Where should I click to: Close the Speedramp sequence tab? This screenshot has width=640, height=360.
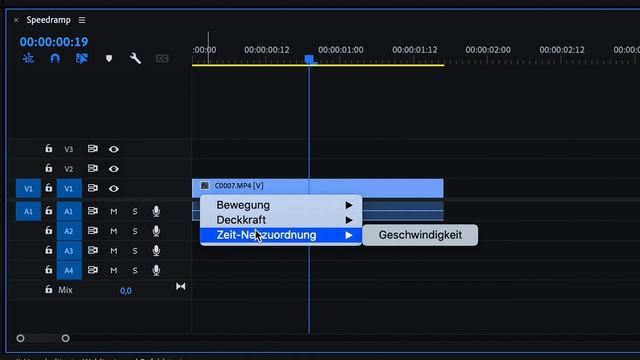[x=16, y=20]
